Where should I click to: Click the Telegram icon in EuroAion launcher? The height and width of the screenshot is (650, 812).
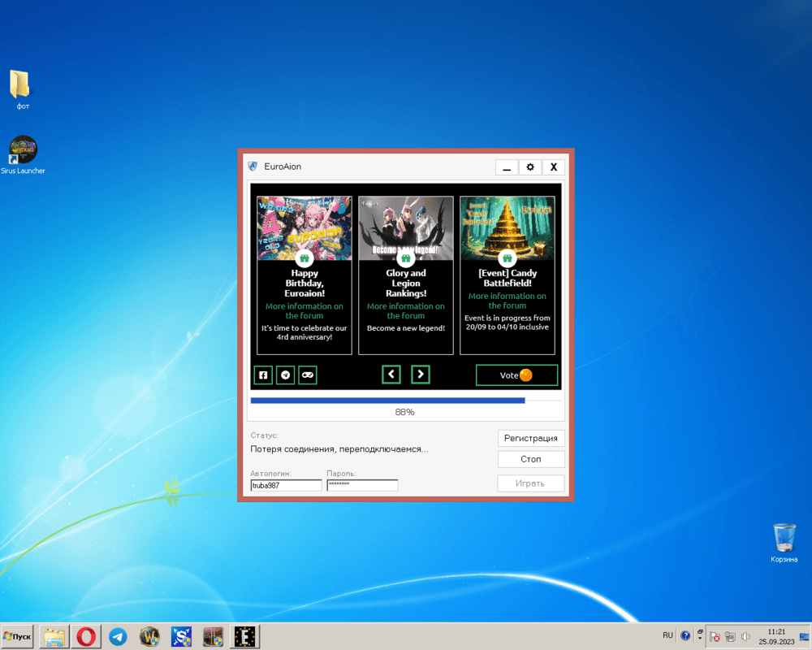point(285,375)
